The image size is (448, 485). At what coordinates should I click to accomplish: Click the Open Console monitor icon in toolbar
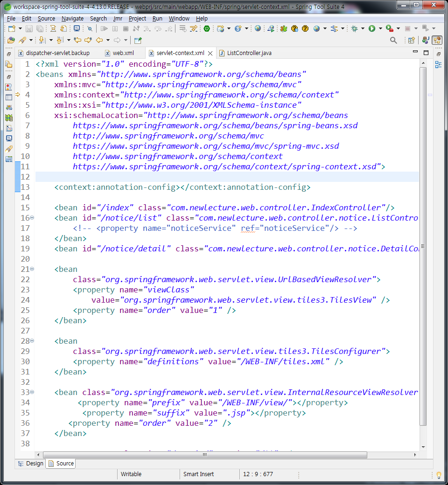(x=77, y=29)
